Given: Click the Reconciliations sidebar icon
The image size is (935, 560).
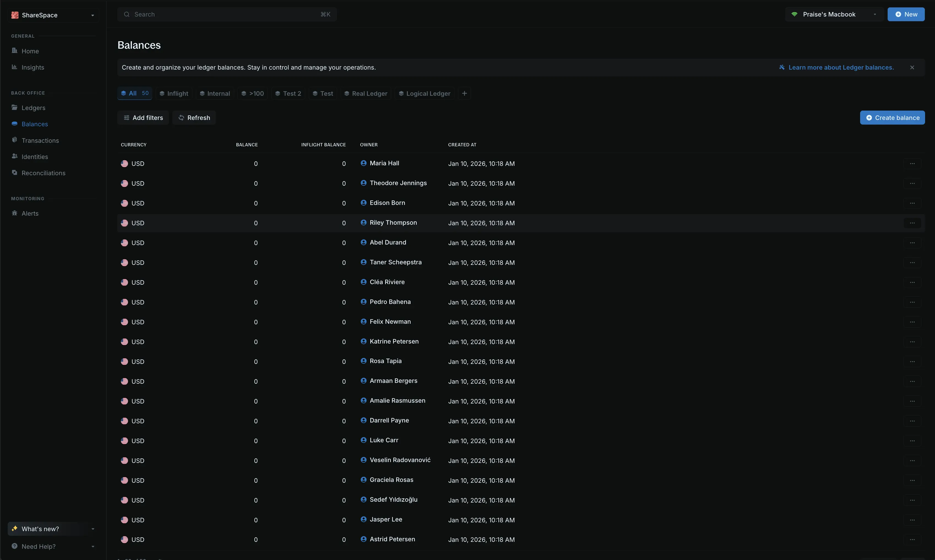Looking at the screenshot, I should [14, 172].
